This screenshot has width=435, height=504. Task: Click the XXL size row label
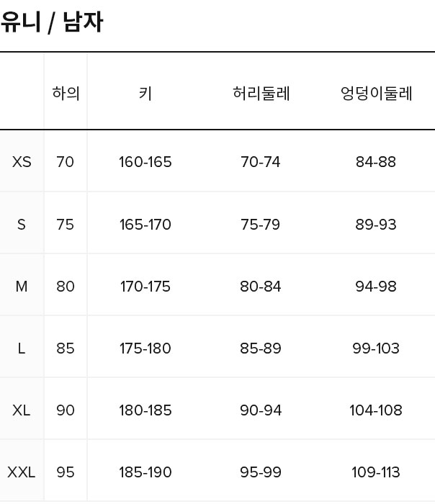click(22, 472)
